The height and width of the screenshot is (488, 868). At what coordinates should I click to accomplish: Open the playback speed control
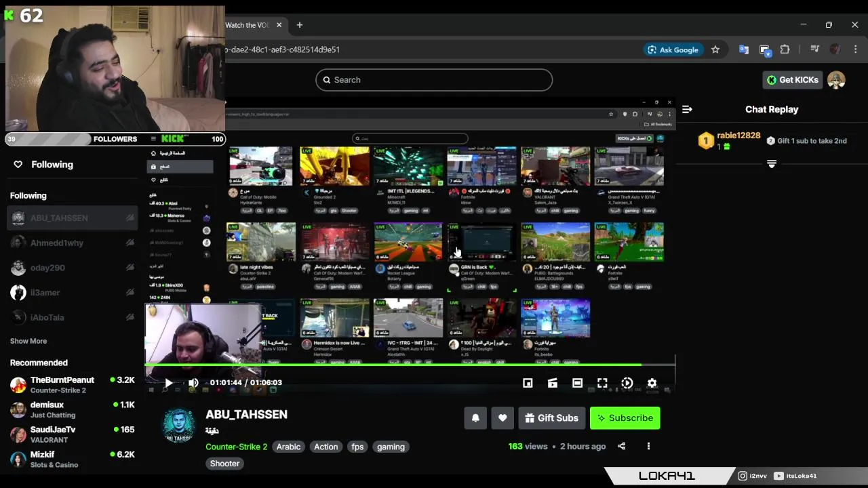pos(627,383)
